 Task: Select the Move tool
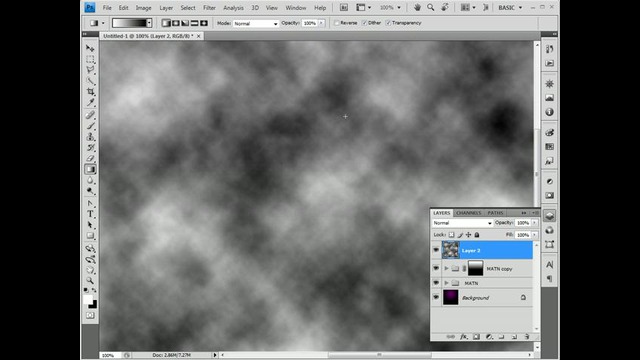pyautogui.click(x=90, y=48)
